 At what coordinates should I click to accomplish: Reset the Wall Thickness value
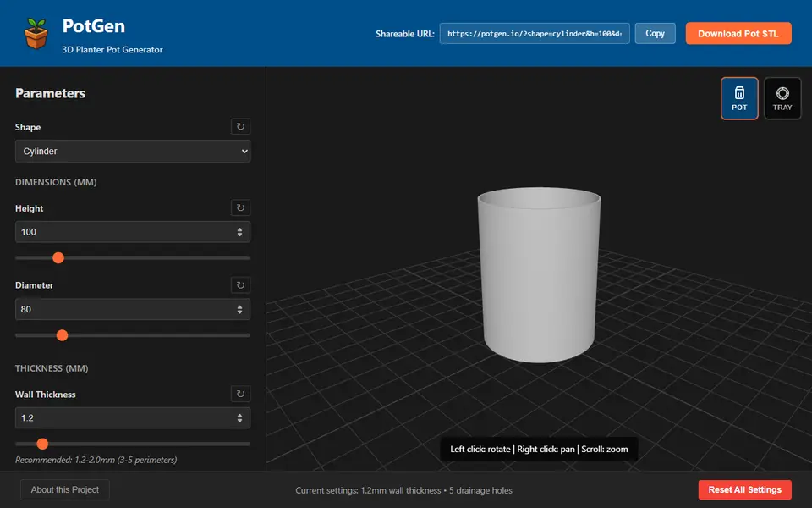[x=240, y=394]
